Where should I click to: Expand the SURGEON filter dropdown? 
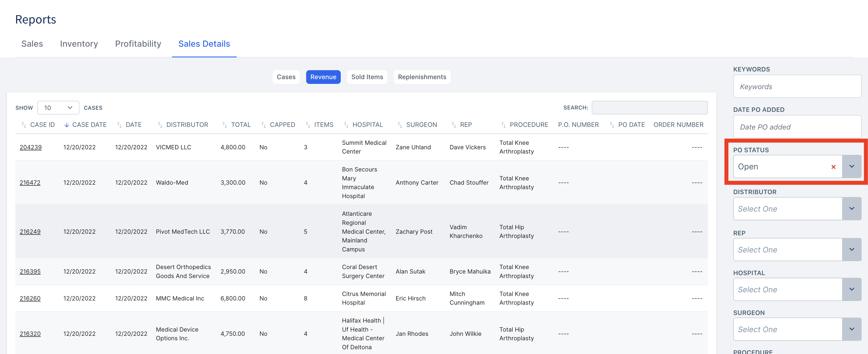[851, 329]
